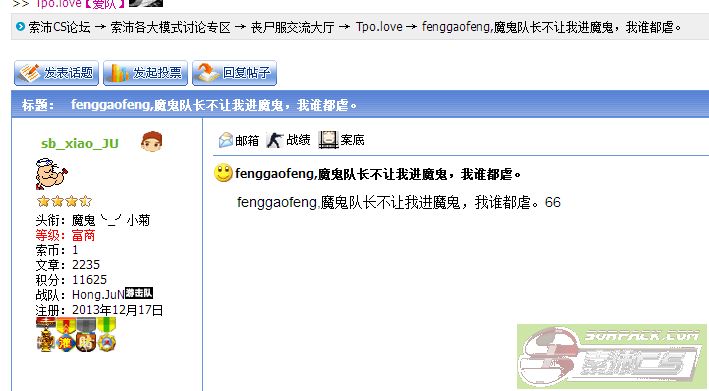Open the sb_xiao_JU user profile link
Viewport: 709px width, 391px height.
[80, 143]
